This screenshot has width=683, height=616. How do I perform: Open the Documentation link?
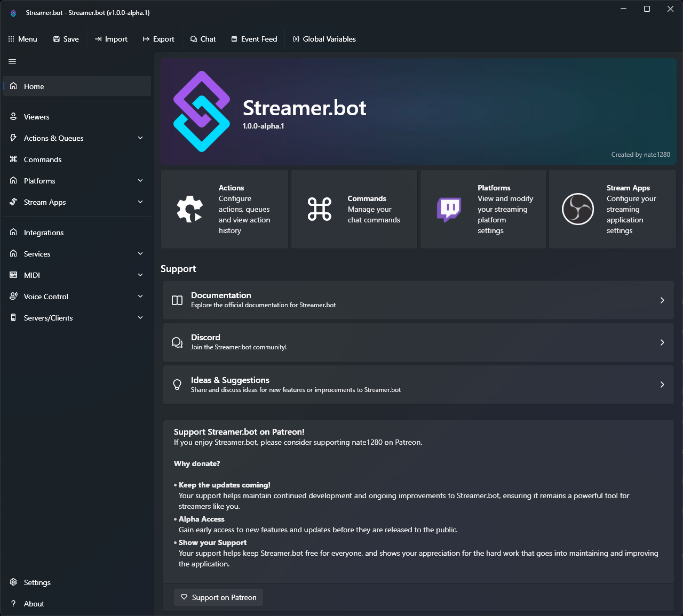(418, 300)
